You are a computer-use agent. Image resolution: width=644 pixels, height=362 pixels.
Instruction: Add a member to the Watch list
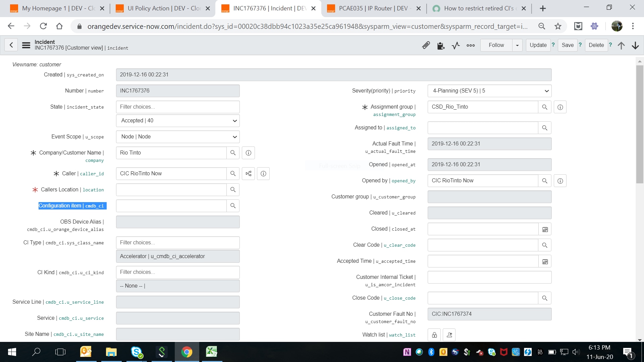449,335
